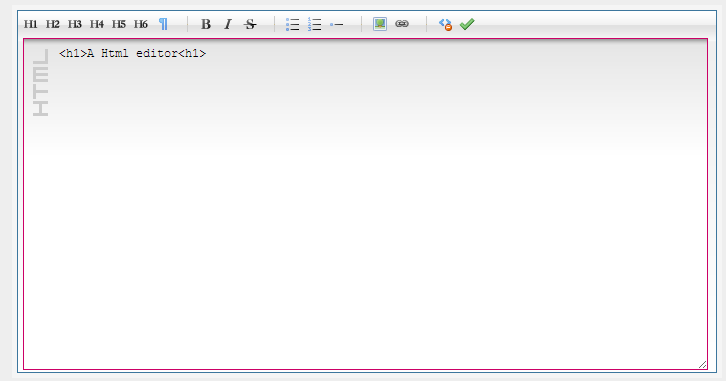
Task: Apply the H3 heading format
Action: (75, 24)
